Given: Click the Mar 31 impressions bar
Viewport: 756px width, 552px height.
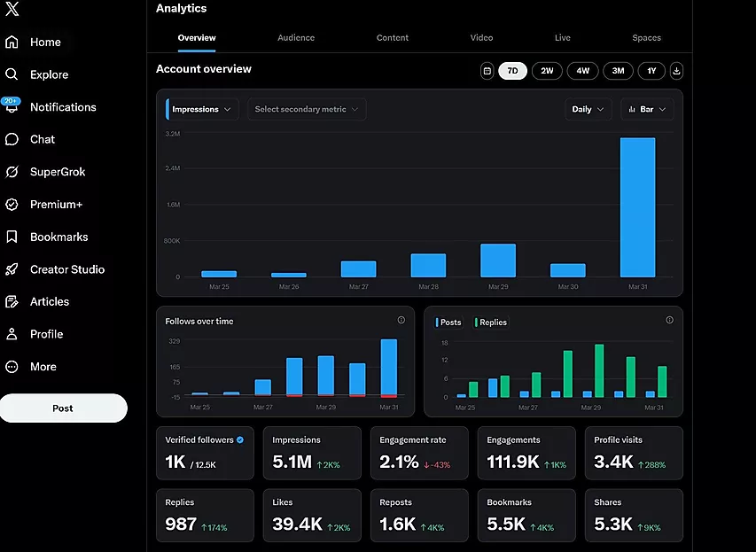Looking at the screenshot, I should pos(637,207).
